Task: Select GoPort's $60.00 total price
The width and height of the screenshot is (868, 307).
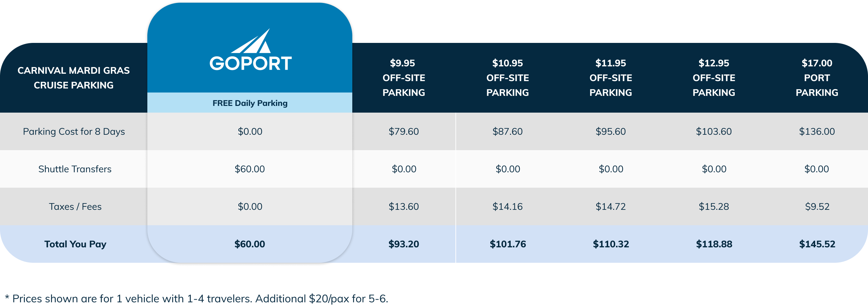Action: point(250,244)
